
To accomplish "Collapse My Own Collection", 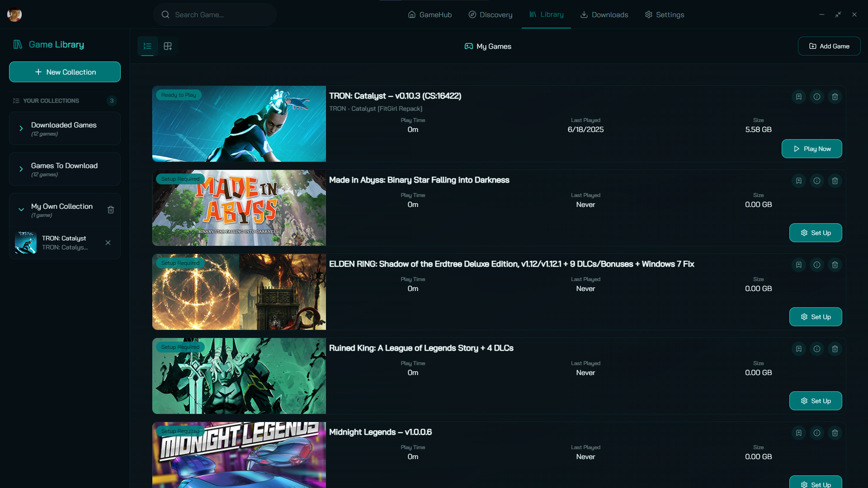I will pos(21,210).
